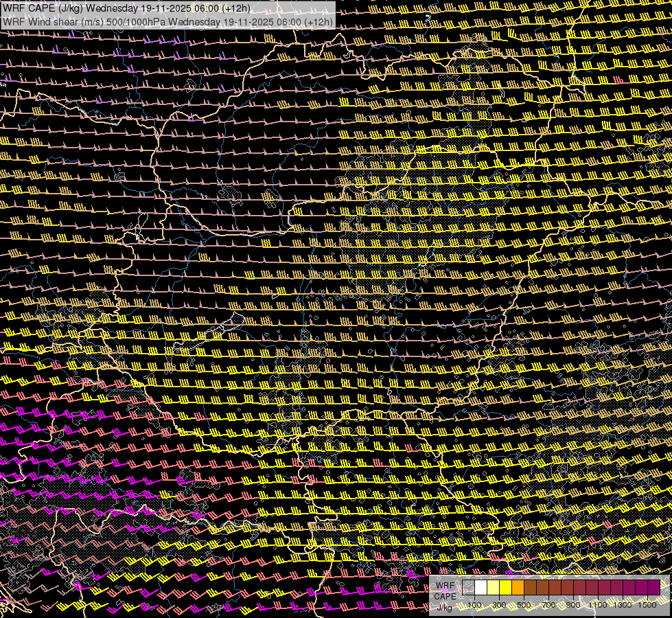
Task: Click the legend label 100
Action: tap(474, 605)
